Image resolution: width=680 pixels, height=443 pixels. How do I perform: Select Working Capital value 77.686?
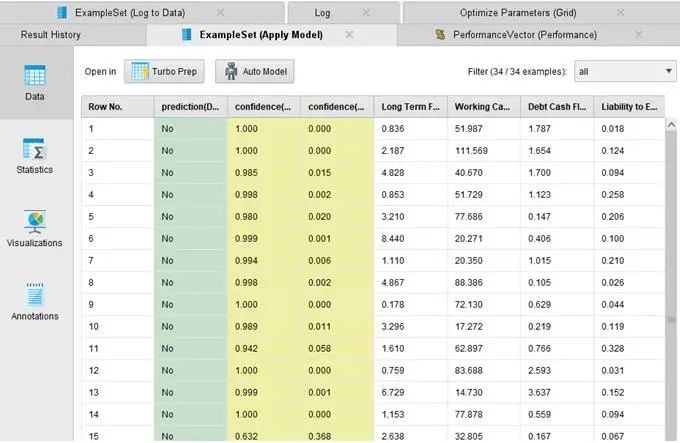tap(468, 217)
